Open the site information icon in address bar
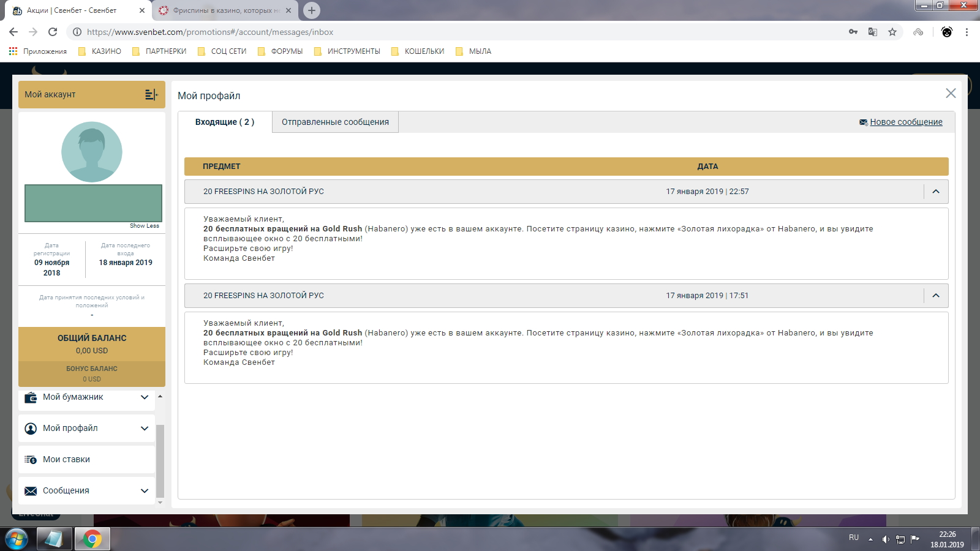 pyautogui.click(x=77, y=32)
